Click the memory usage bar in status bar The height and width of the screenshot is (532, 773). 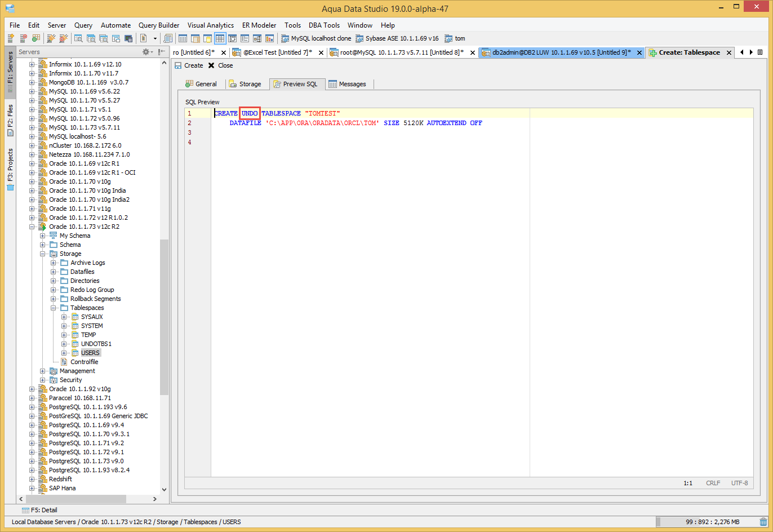pos(707,522)
